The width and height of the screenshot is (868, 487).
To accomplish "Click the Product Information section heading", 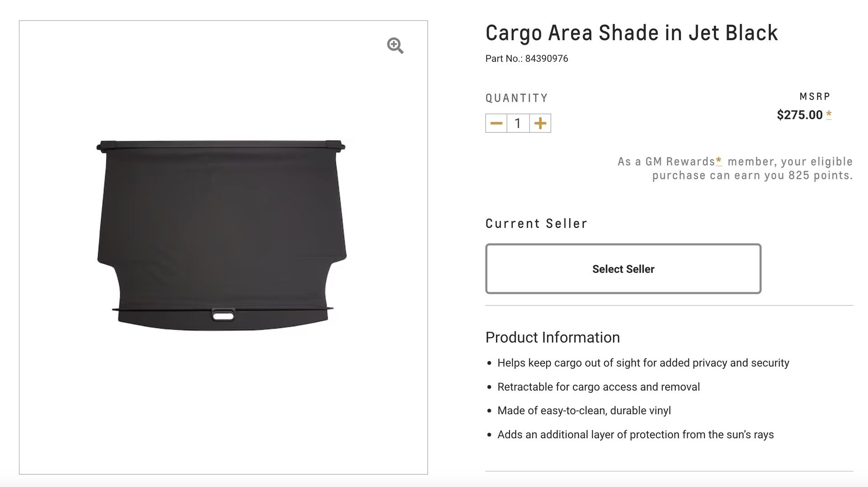I will click(x=552, y=337).
